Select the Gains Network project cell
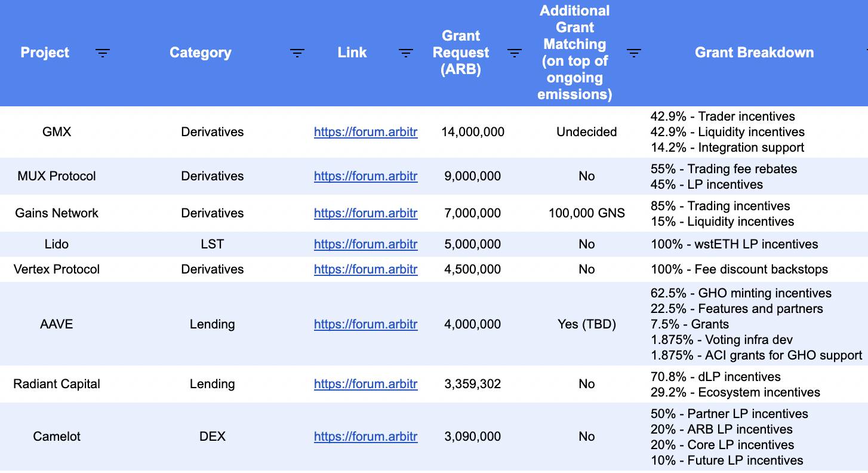 [57, 213]
